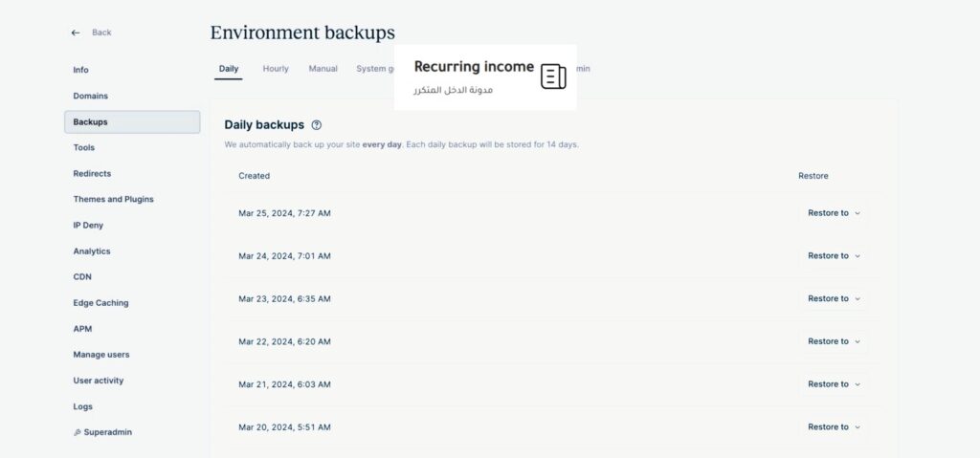The image size is (980, 458).
Task: Click the Mar 25, 2024 backup row
Action: pyautogui.click(x=553, y=213)
